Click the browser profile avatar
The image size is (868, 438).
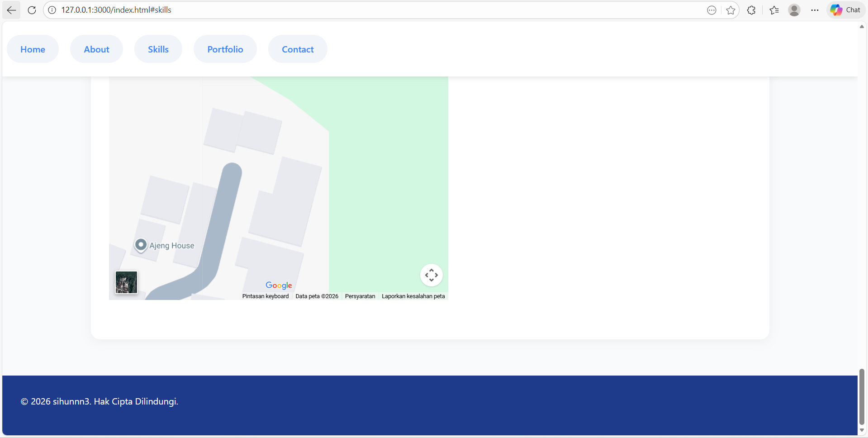[x=795, y=10]
